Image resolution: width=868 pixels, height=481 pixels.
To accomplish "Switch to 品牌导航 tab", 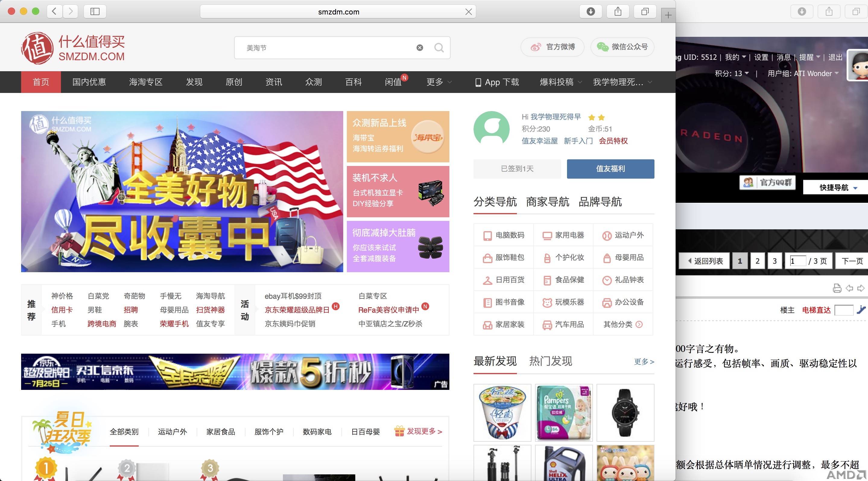I will pyautogui.click(x=600, y=202).
